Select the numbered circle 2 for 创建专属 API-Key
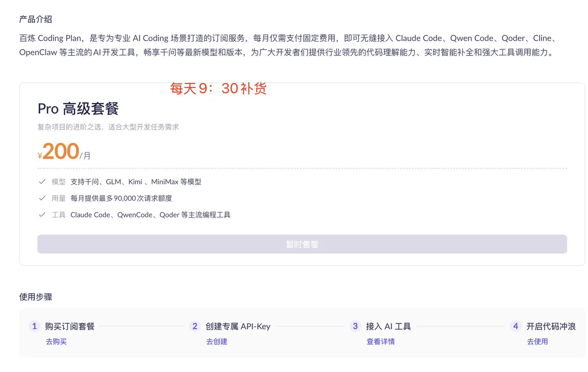This screenshot has width=588, height=372. [x=194, y=326]
